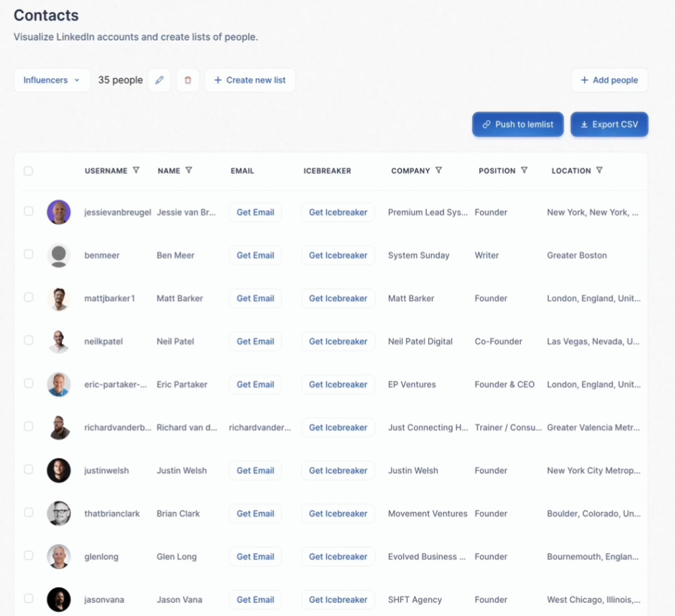
Task: Filter by the Name column funnel icon
Action: (189, 171)
